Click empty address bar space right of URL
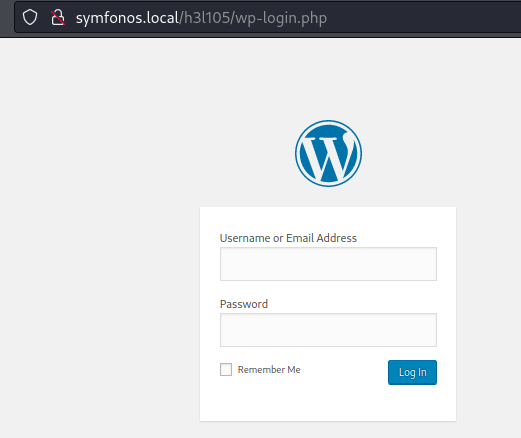This screenshot has width=521, height=438. tap(423, 17)
